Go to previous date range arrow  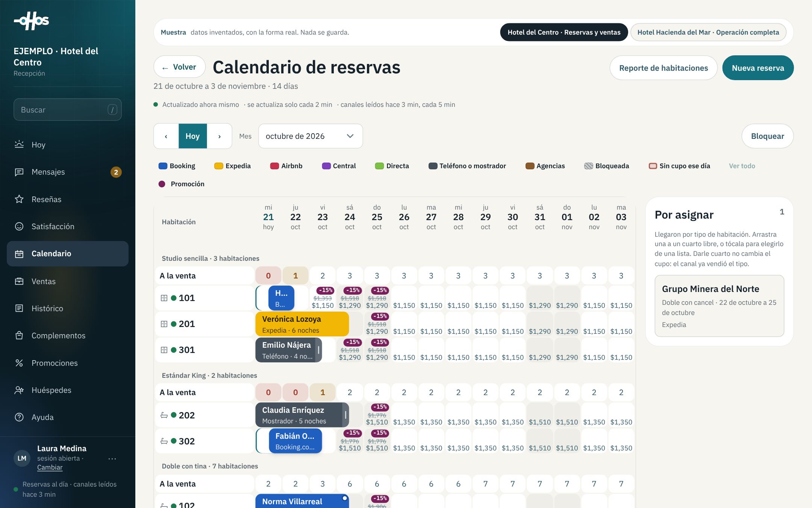(x=166, y=136)
